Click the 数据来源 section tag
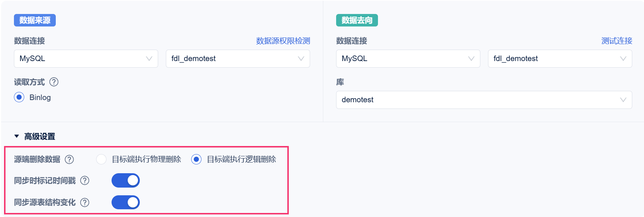This screenshot has width=644, height=217. [x=35, y=20]
